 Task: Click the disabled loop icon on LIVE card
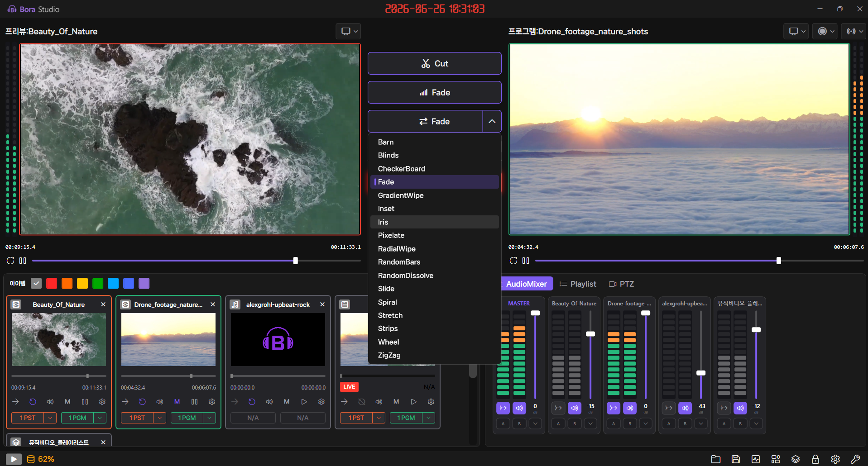point(361,402)
